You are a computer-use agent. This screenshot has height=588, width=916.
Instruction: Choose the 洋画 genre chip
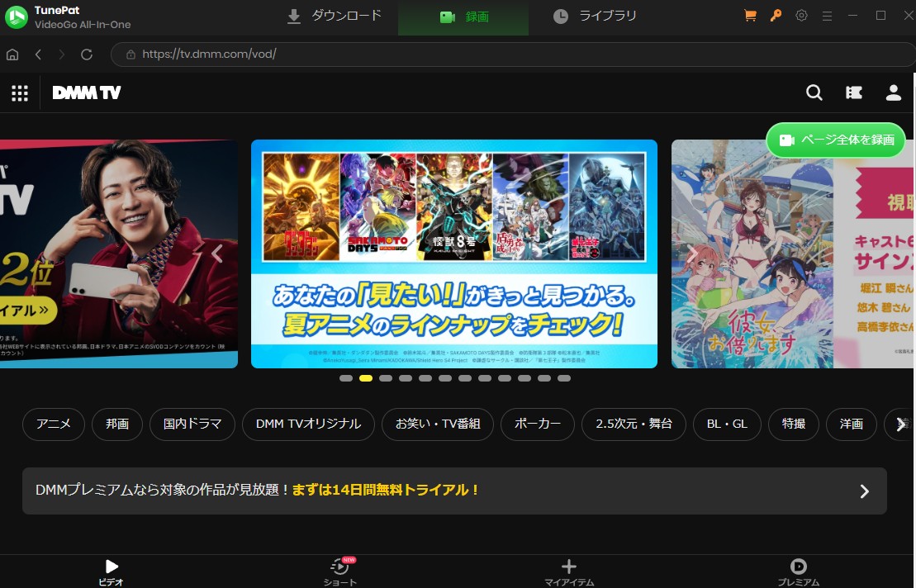(852, 424)
